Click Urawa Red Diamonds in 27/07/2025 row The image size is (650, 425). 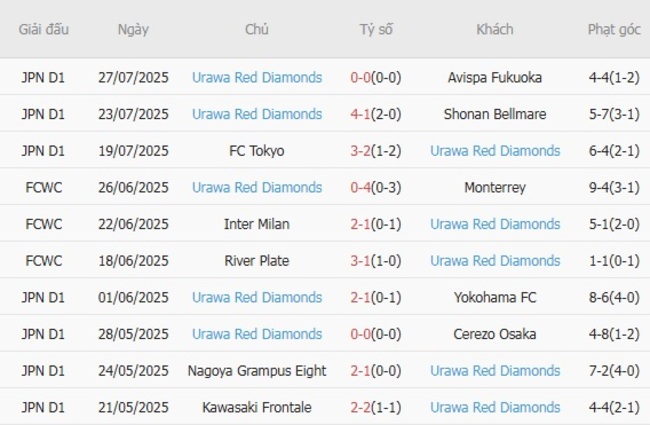(257, 77)
